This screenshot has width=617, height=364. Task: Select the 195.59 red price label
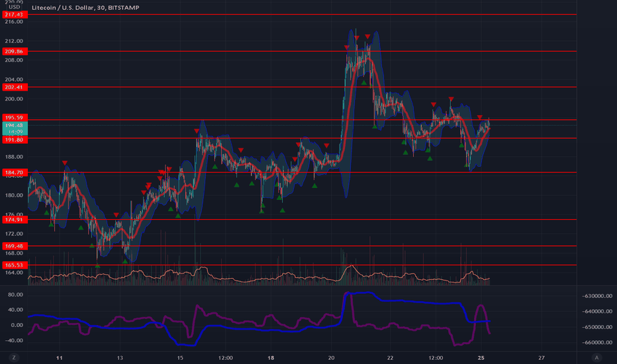point(14,117)
